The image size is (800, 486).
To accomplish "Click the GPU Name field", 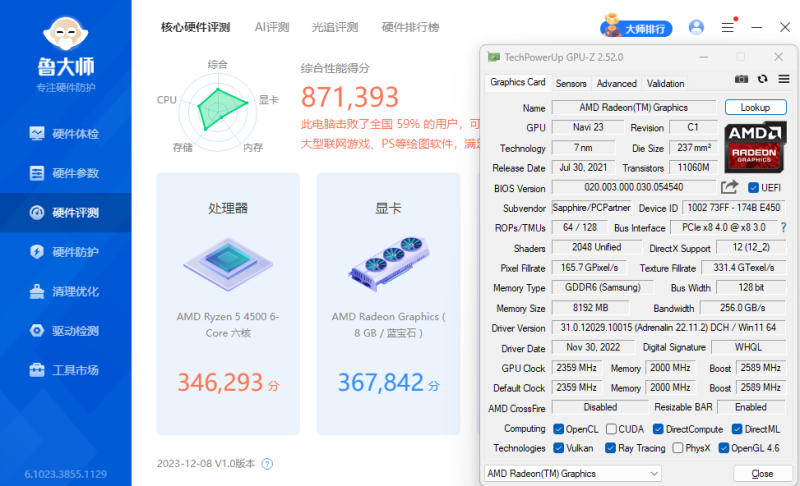I will pyautogui.click(x=634, y=108).
